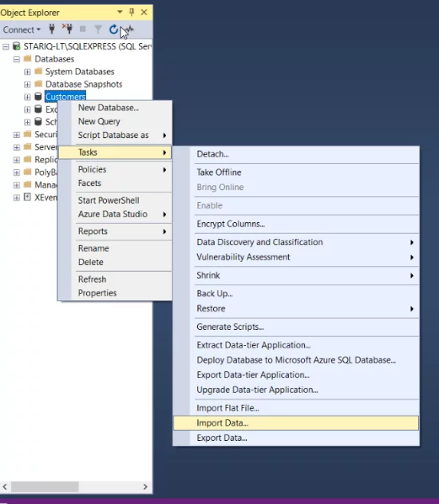Select the System Databases folder
The width and height of the screenshot is (439, 504).
[80, 72]
